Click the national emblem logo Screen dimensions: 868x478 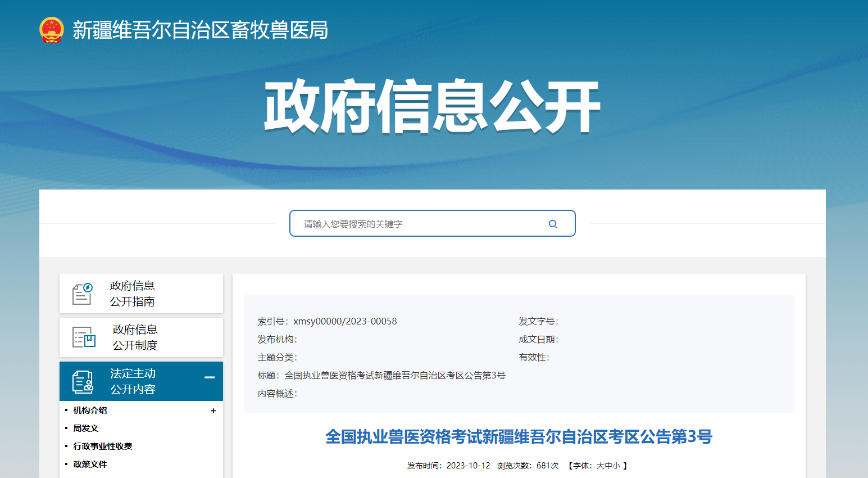(52, 30)
